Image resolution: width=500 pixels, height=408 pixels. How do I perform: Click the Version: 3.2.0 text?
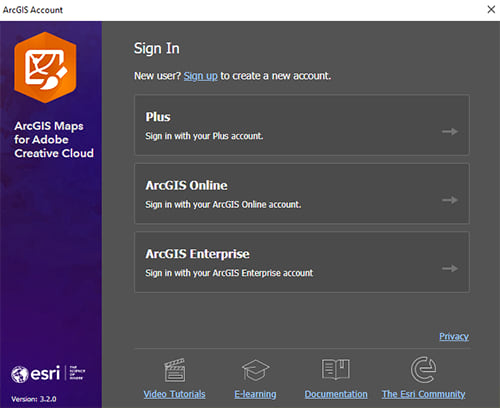[34, 399]
